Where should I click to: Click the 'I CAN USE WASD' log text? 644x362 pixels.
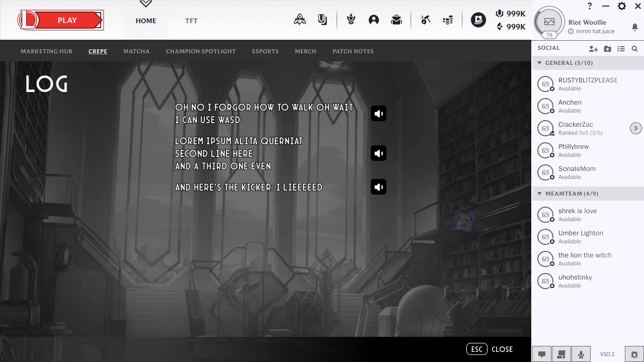pos(207,120)
